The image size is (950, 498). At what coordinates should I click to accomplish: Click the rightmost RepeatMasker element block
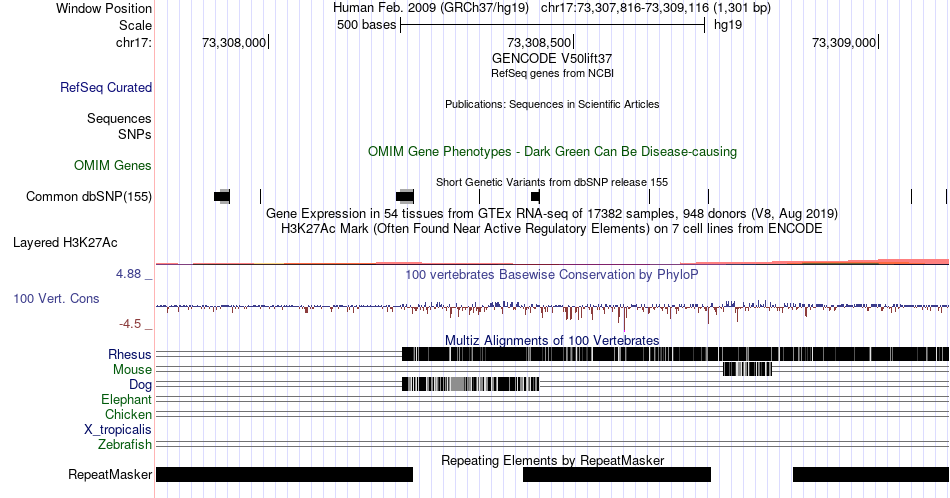tap(871, 474)
